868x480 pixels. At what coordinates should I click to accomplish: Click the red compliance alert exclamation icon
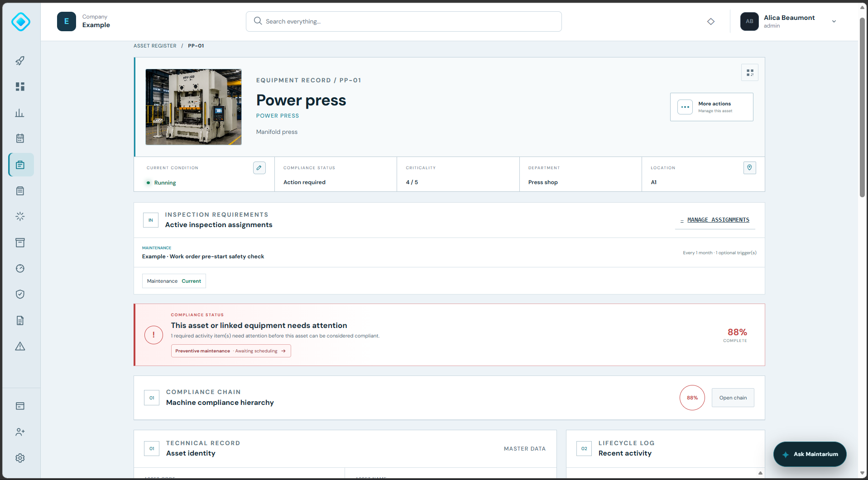click(x=153, y=335)
